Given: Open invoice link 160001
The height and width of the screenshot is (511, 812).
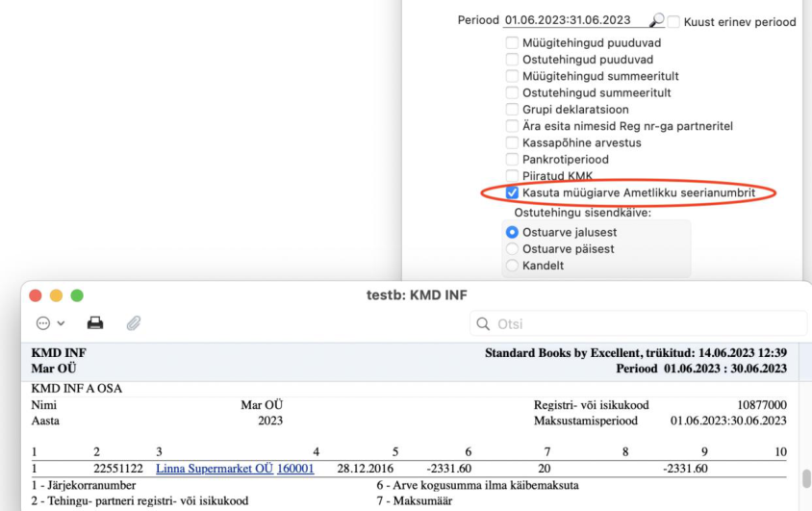Looking at the screenshot, I should (295, 468).
